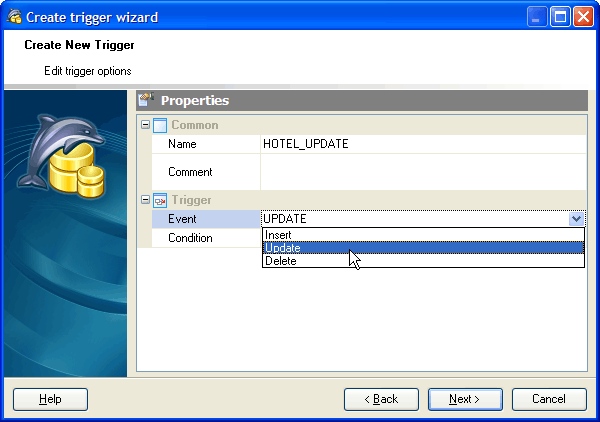Focus the Comment text field
The height and width of the screenshot is (422, 600).
tap(422, 172)
